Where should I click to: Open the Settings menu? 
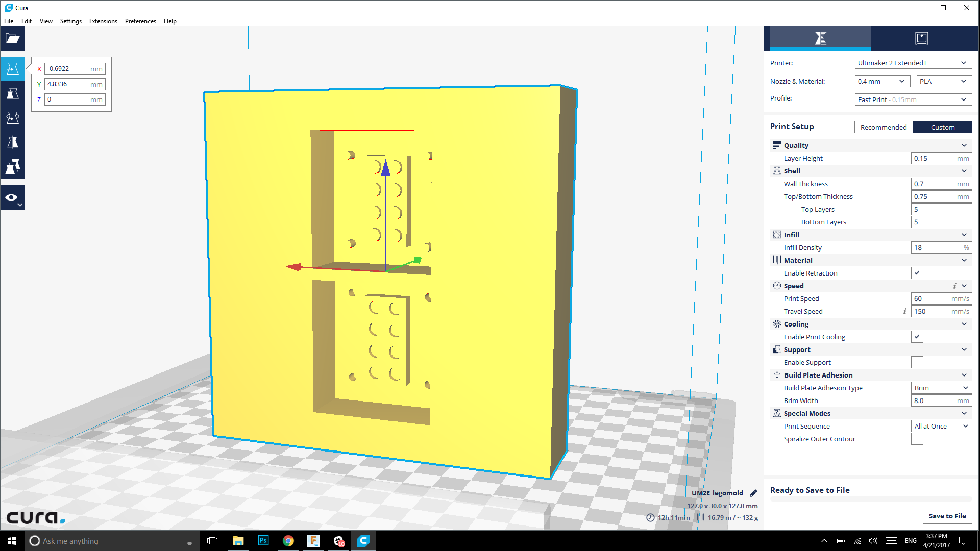point(71,21)
